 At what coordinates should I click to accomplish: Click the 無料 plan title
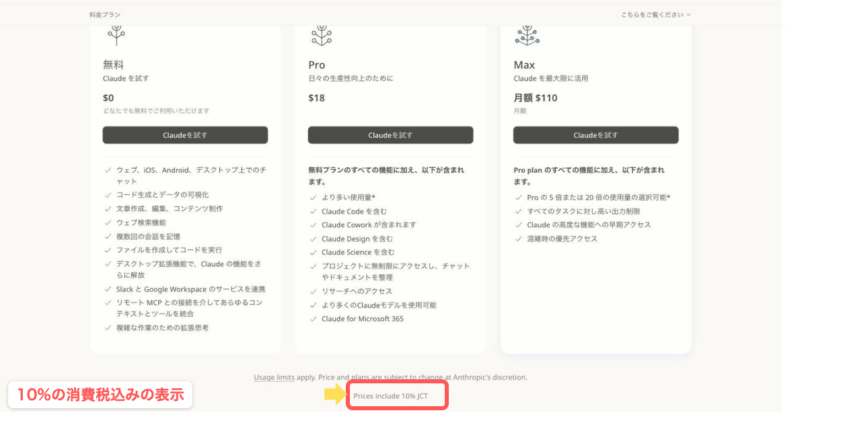113,65
